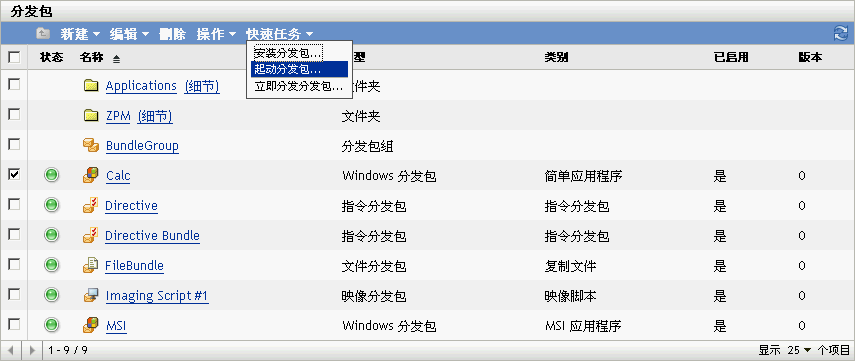
Task: Open the ZPM folder link
Action: click(118, 116)
